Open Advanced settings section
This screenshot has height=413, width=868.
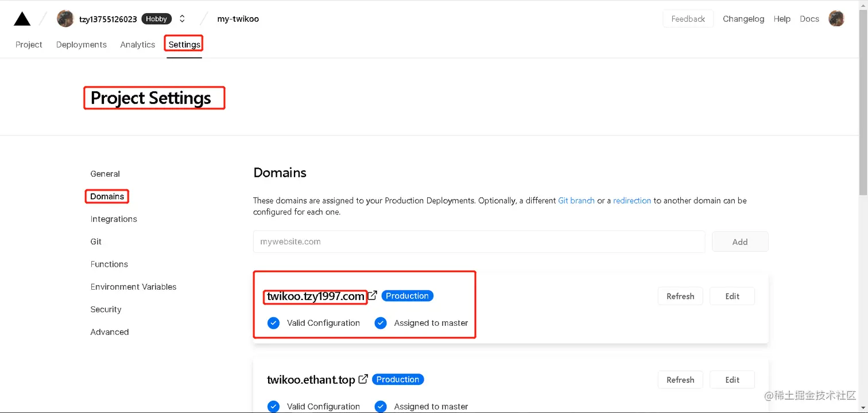(110, 332)
